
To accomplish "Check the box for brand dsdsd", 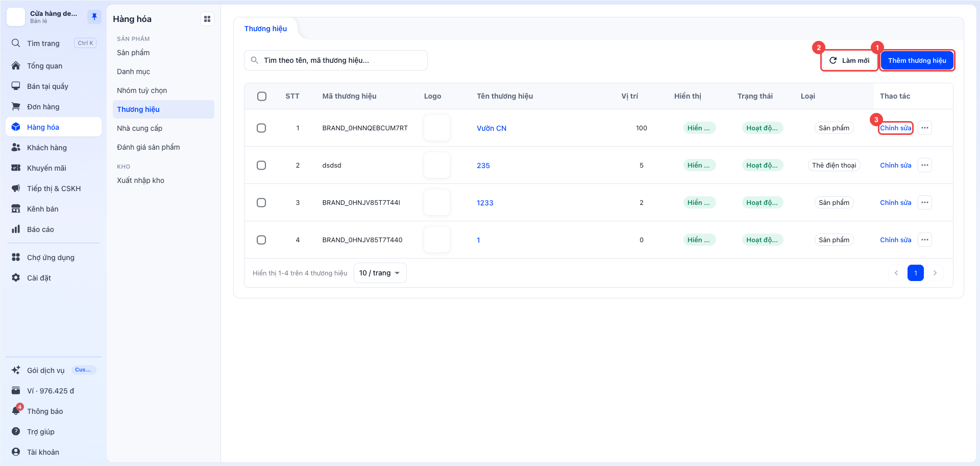I will 261,165.
